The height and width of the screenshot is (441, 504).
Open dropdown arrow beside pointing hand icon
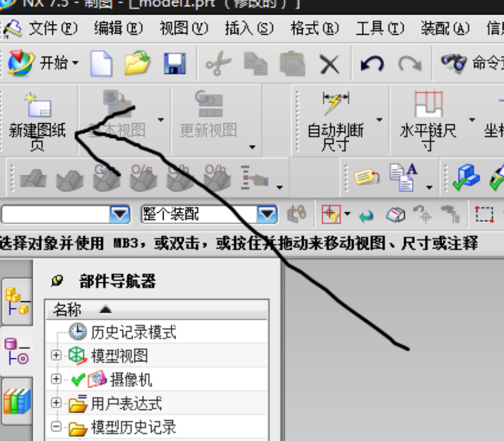pyautogui.click(x=280, y=187)
